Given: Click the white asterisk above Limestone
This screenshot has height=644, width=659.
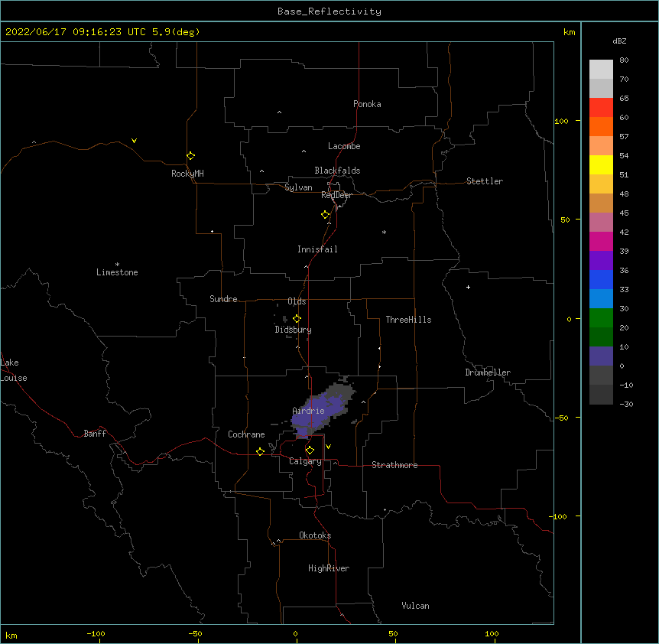Looking at the screenshot, I should (117, 265).
